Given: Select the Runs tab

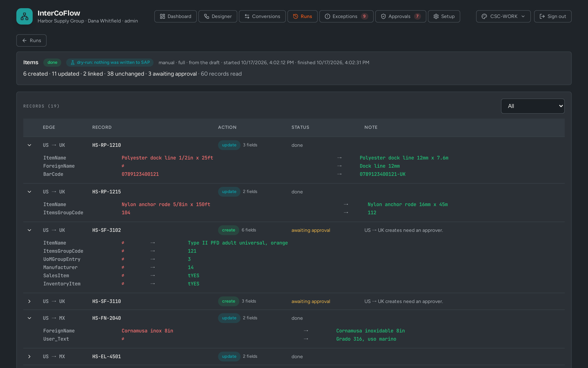Looking at the screenshot, I should (x=302, y=16).
